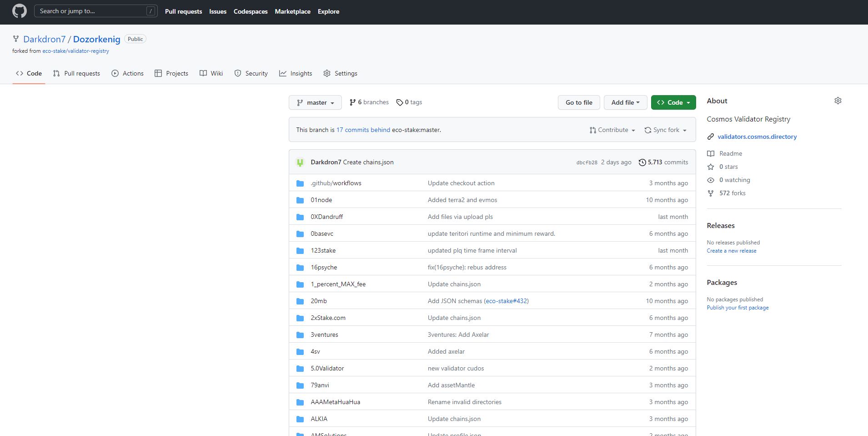The image size is (868, 436).
Task: Expand the Add file dropdown
Action: (x=625, y=102)
